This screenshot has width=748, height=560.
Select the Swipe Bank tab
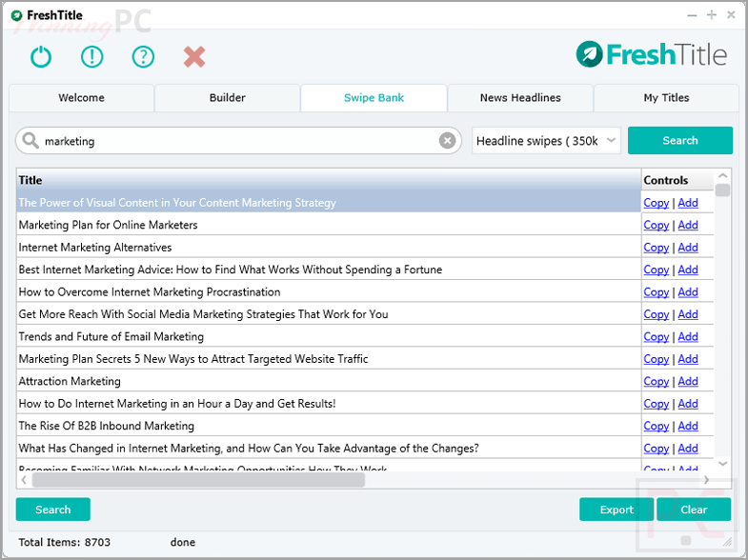point(374,98)
